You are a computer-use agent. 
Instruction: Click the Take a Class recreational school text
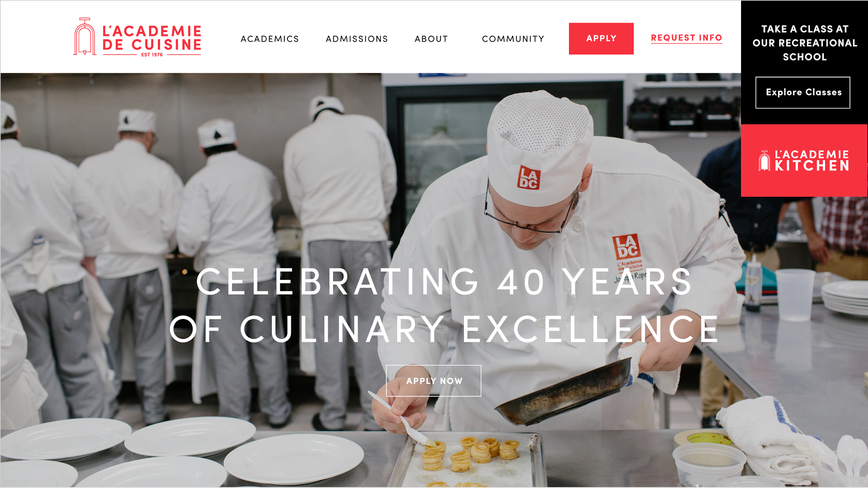[x=805, y=43]
